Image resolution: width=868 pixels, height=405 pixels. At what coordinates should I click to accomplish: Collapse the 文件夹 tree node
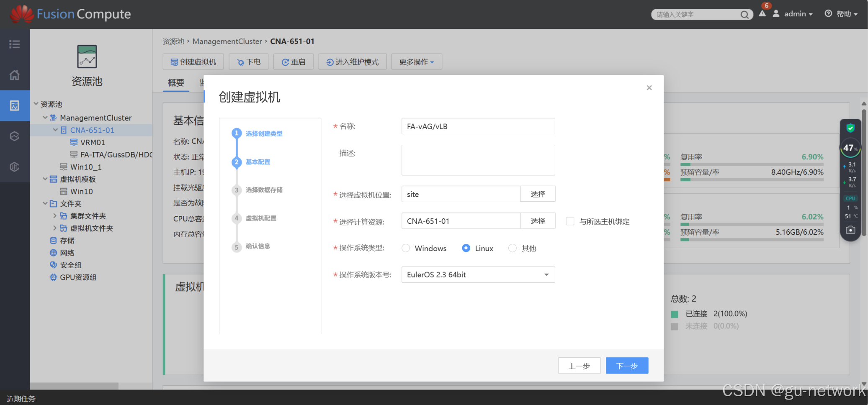(45, 203)
